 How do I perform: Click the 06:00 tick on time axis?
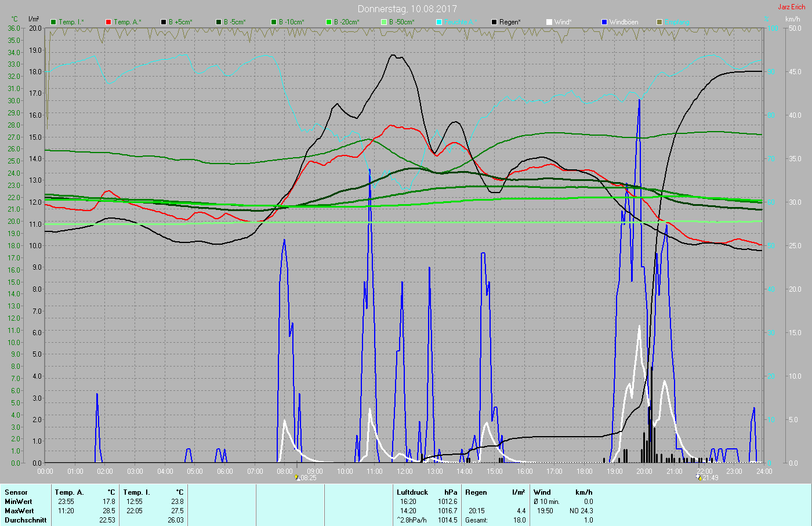[x=225, y=471]
